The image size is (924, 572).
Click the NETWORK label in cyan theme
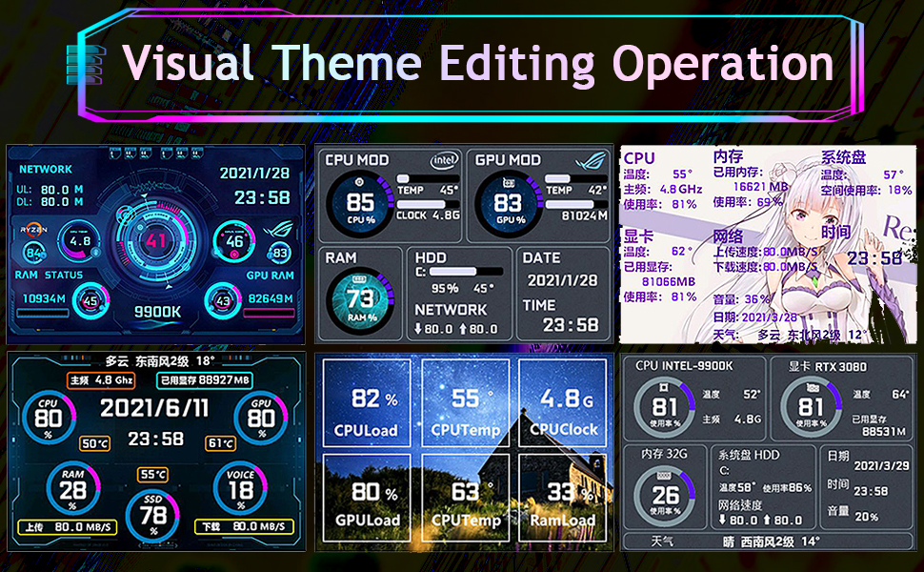point(46,170)
